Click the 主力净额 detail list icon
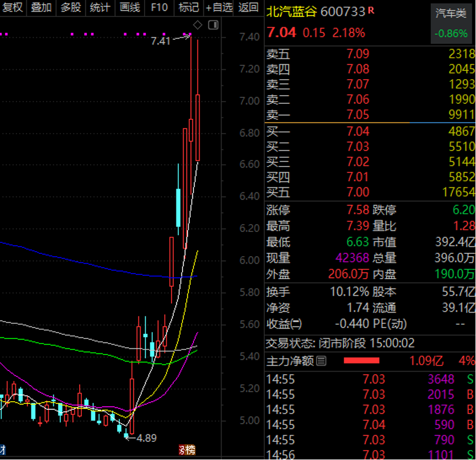The height and width of the screenshot is (460, 476). click(321, 361)
